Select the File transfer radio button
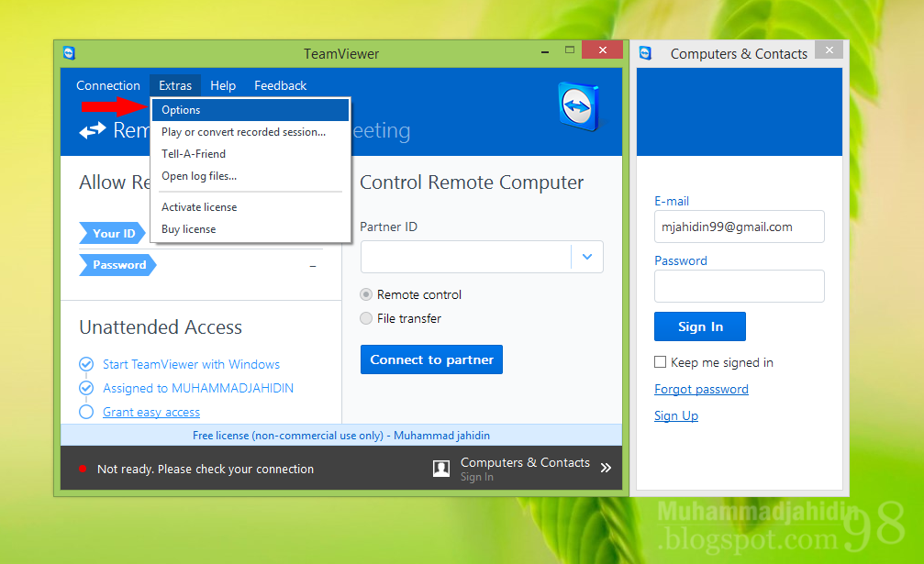The height and width of the screenshot is (564, 924). pos(366,318)
